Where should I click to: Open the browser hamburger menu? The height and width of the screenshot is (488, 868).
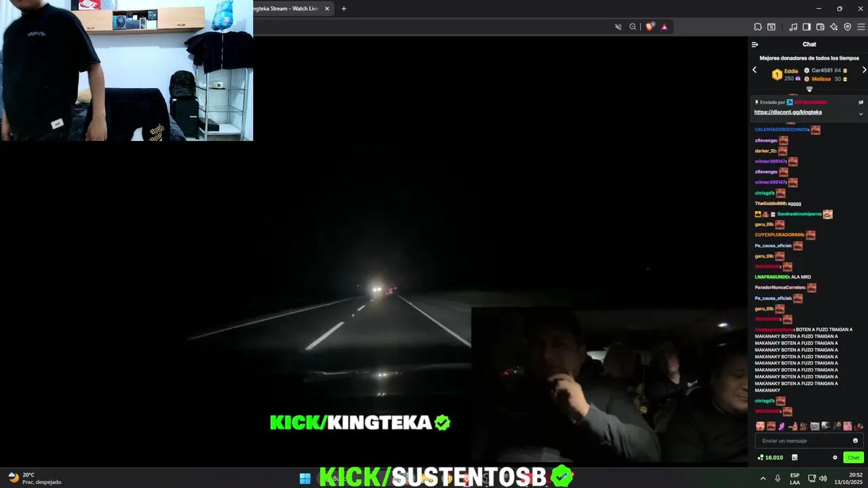pos(861,27)
